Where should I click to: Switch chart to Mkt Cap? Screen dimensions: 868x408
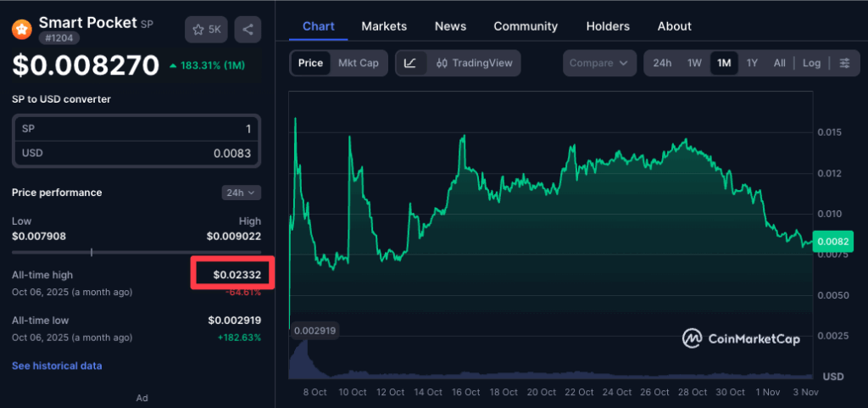pos(359,63)
